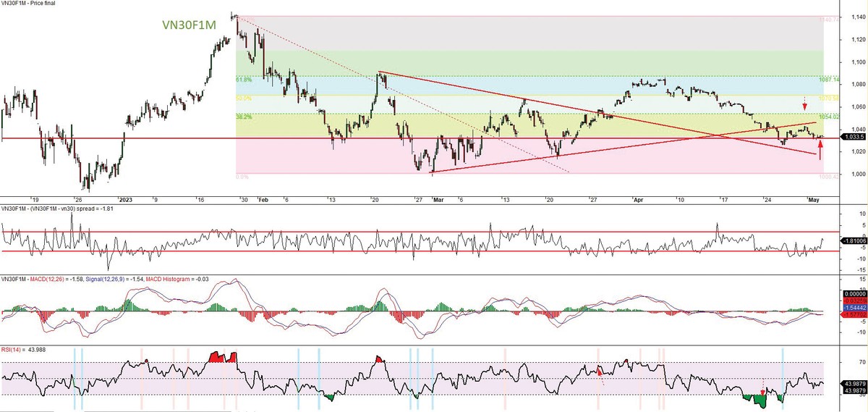The width and height of the screenshot is (868, 412).
Task: Click the blue -1.54442 Signal value tag
Action: [853, 307]
